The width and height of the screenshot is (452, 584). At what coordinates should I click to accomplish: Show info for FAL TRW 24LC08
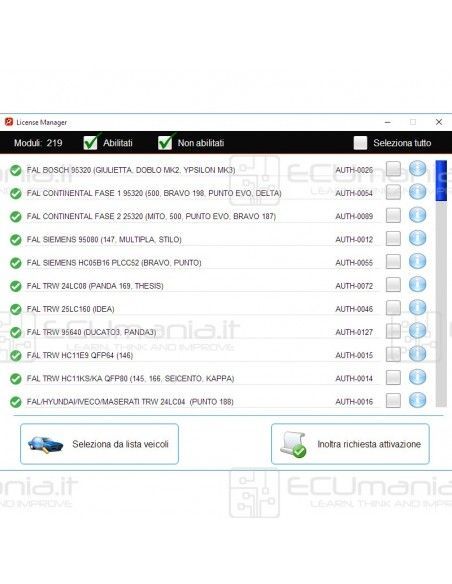[x=417, y=285]
